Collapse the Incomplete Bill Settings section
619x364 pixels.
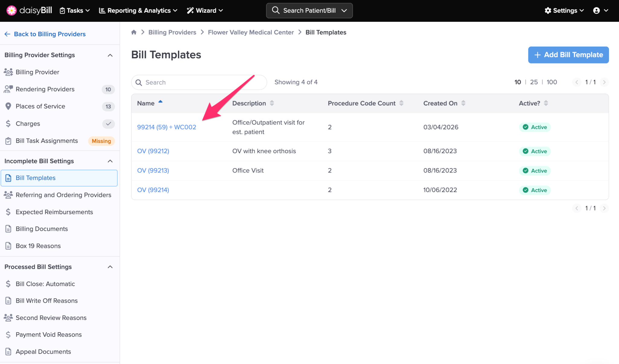pos(110,161)
